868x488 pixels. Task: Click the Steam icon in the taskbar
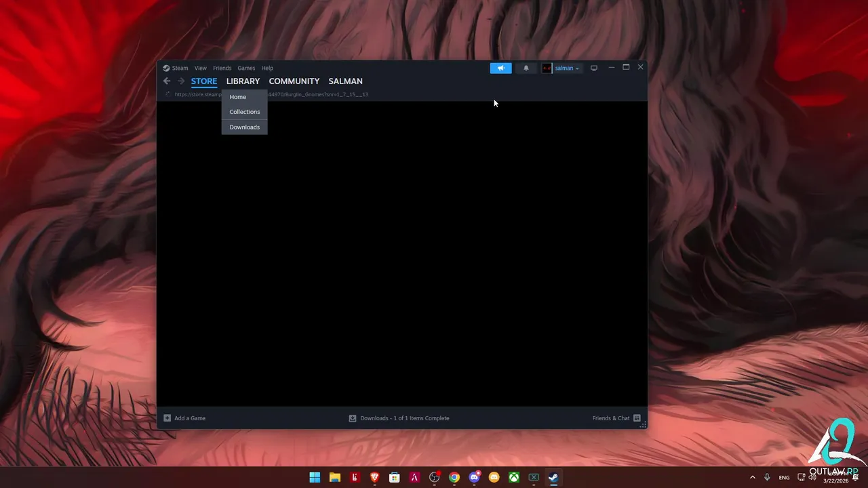pyautogui.click(x=553, y=477)
